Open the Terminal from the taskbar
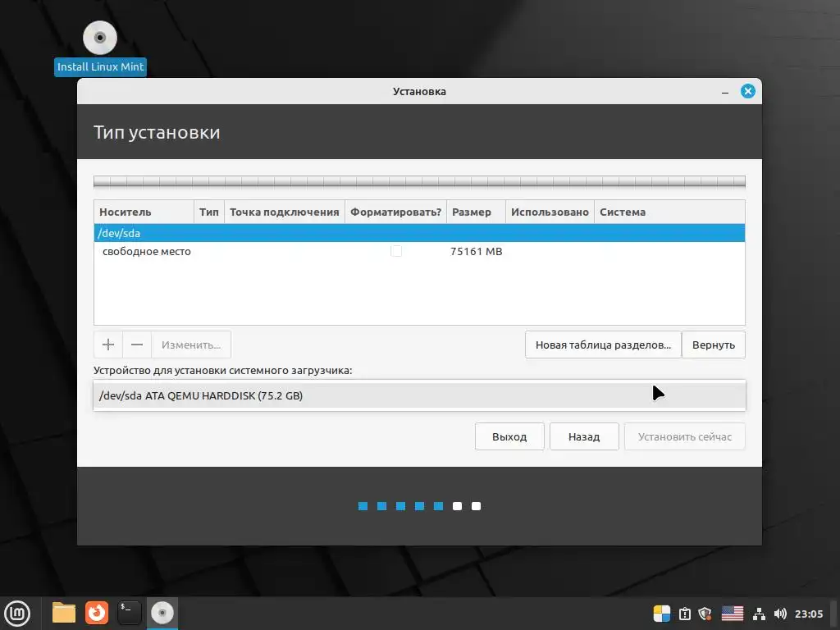 (129, 613)
